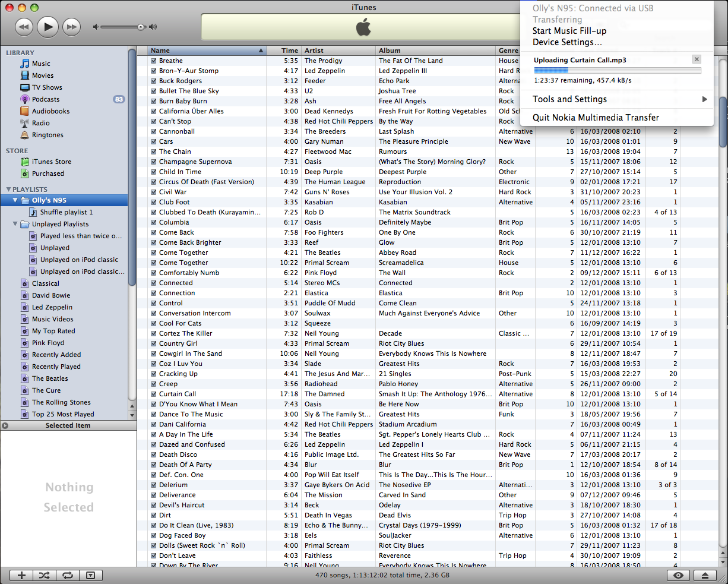Select The Rolling Stones playlist

pyautogui.click(x=61, y=402)
